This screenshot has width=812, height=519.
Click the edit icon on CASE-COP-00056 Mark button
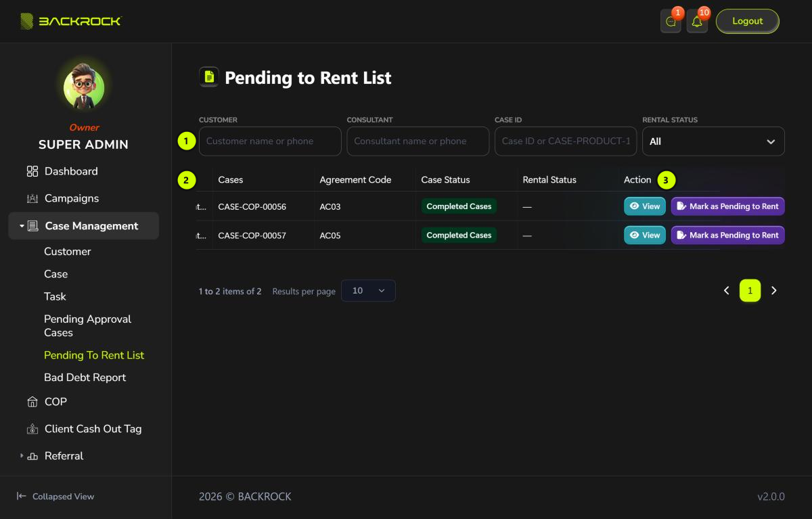681,206
